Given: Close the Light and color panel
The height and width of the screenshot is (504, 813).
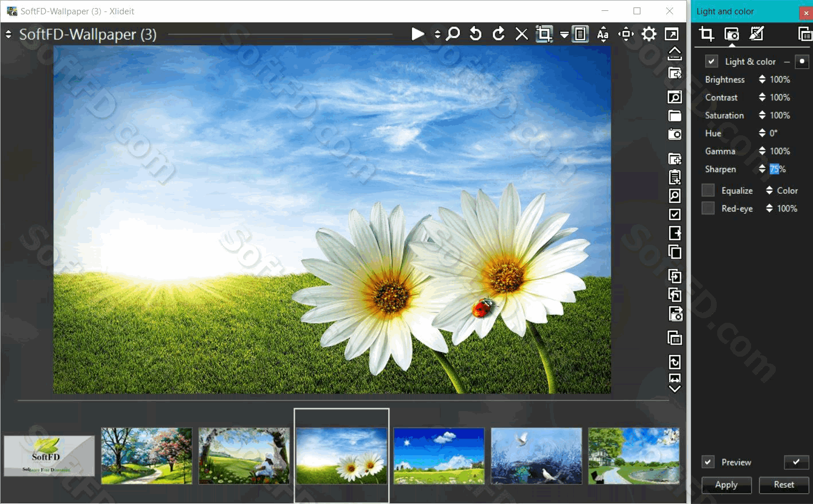Looking at the screenshot, I should [806, 13].
